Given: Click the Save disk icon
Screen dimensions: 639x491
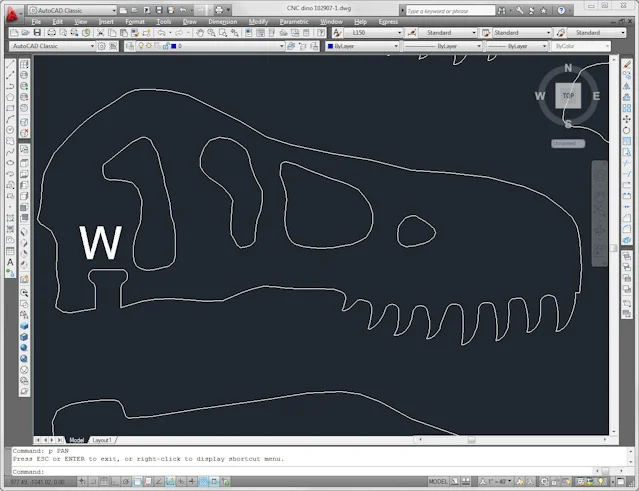Looking at the screenshot, I should coord(37,33).
